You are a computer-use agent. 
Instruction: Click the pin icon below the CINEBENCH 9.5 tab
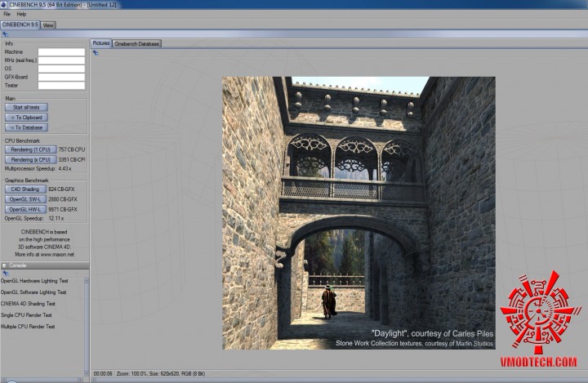pyautogui.click(x=5, y=34)
